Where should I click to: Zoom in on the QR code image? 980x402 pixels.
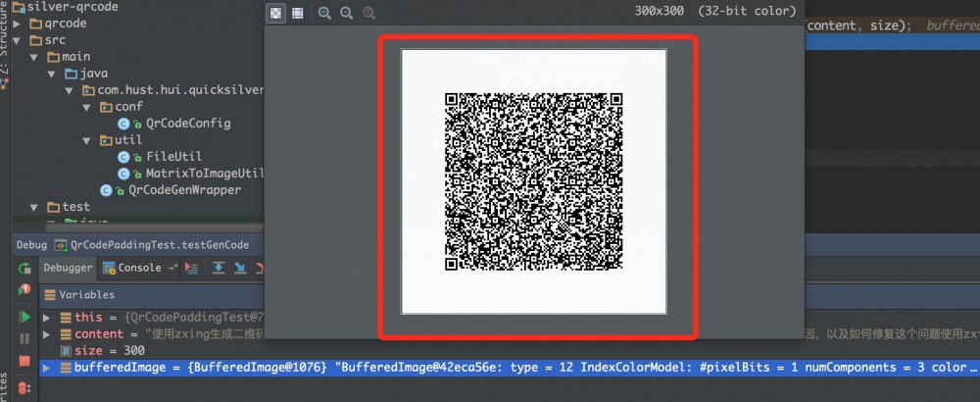[324, 13]
